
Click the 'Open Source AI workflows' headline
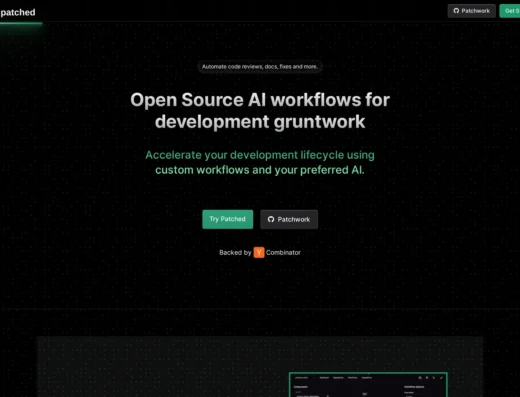pyautogui.click(x=260, y=110)
